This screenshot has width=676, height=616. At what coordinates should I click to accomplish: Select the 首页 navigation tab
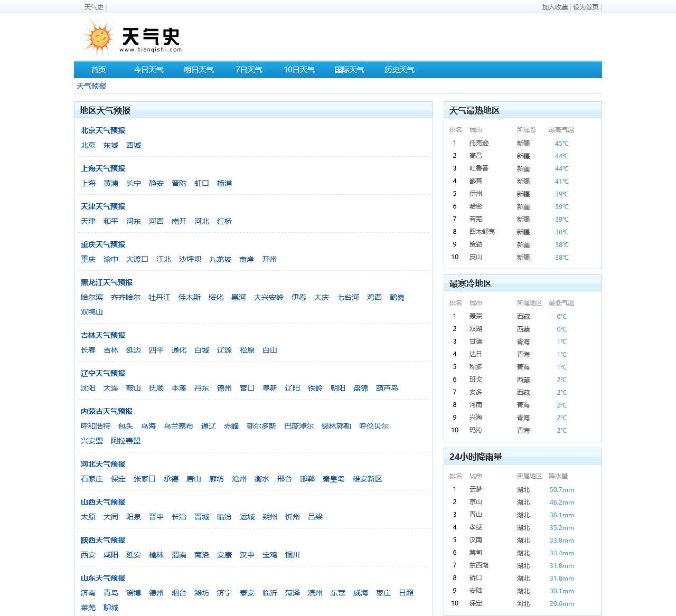(98, 69)
